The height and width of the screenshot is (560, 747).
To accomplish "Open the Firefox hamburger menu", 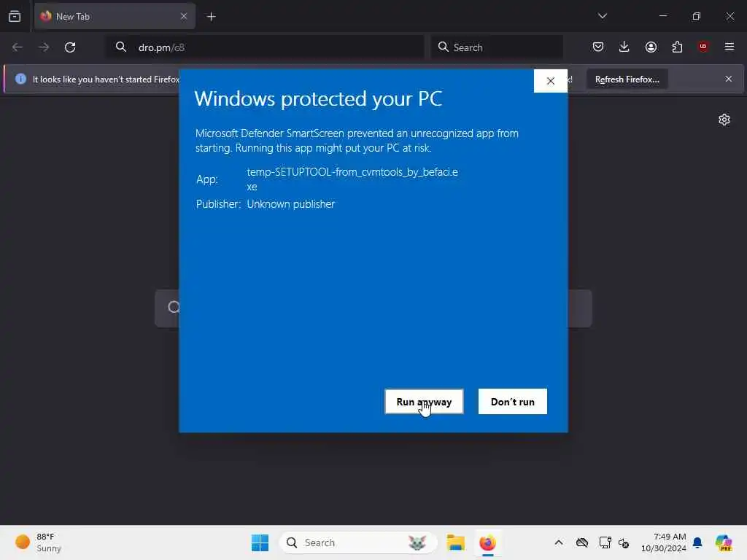I will tap(729, 47).
